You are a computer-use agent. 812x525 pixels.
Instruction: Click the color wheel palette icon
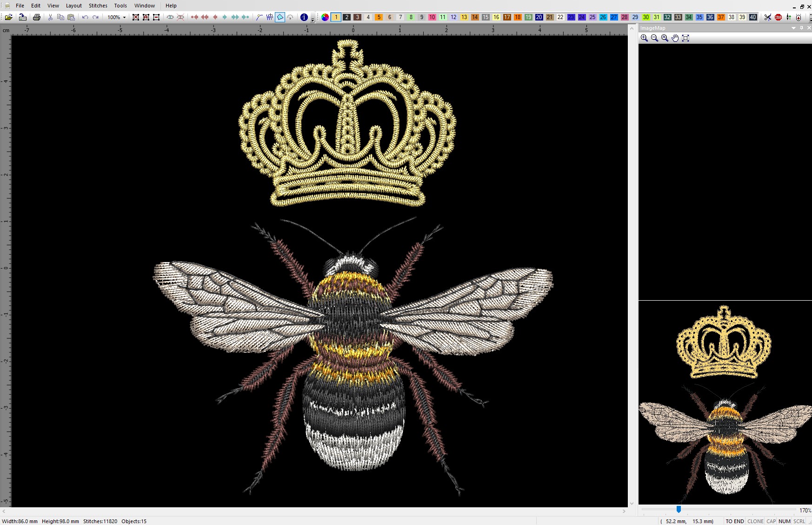325,17
